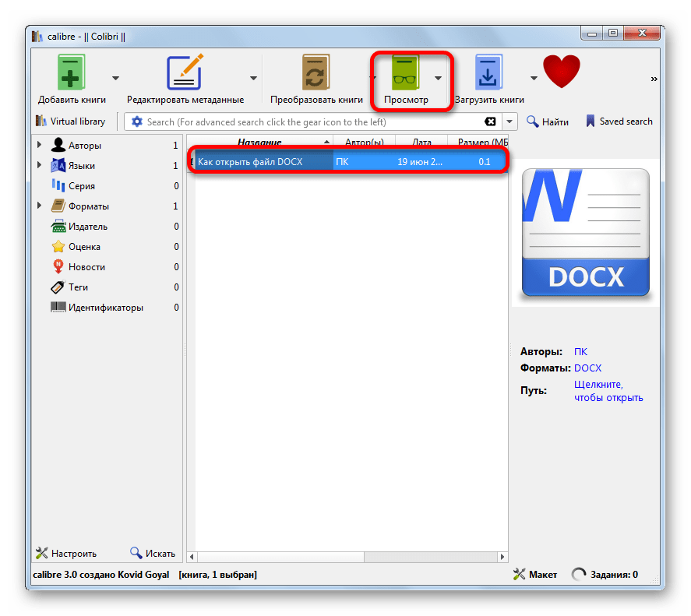Sort by Размер column header
The image size is (691, 616).
click(x=478, y=142)
